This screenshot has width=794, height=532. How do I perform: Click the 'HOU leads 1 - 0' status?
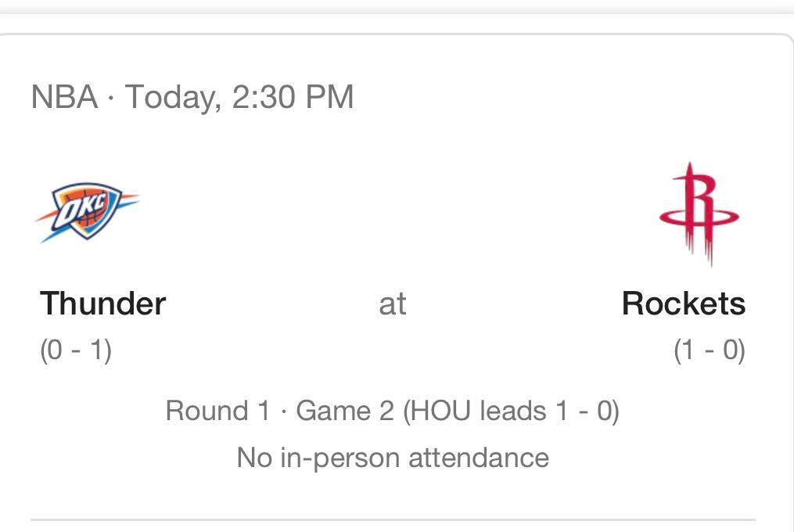point(511,411)
